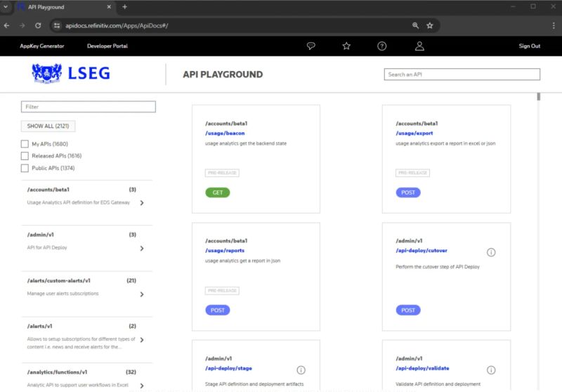Click Sign Out
Image resolution: width=562 pixels, height=392 pixels.
pos(530,46)
